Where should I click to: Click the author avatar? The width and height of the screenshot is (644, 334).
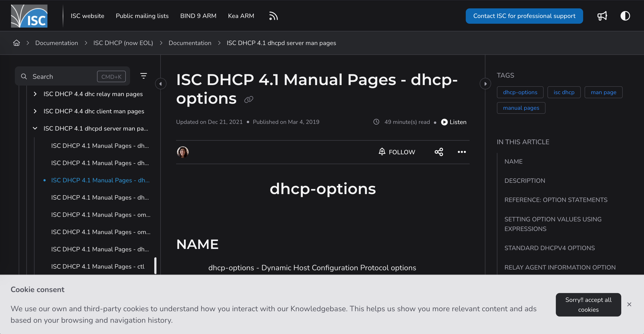click(x=183, y=152)
